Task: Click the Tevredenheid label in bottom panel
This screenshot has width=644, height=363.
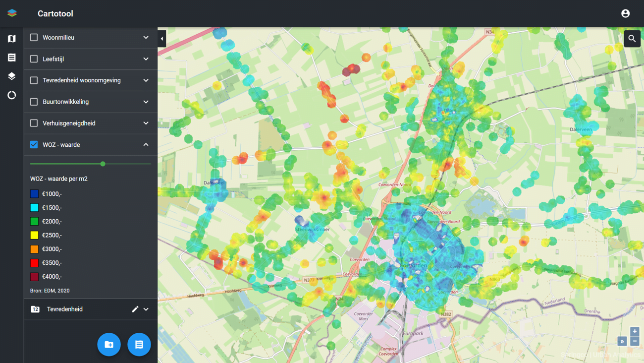Action: tap(65, 309)
